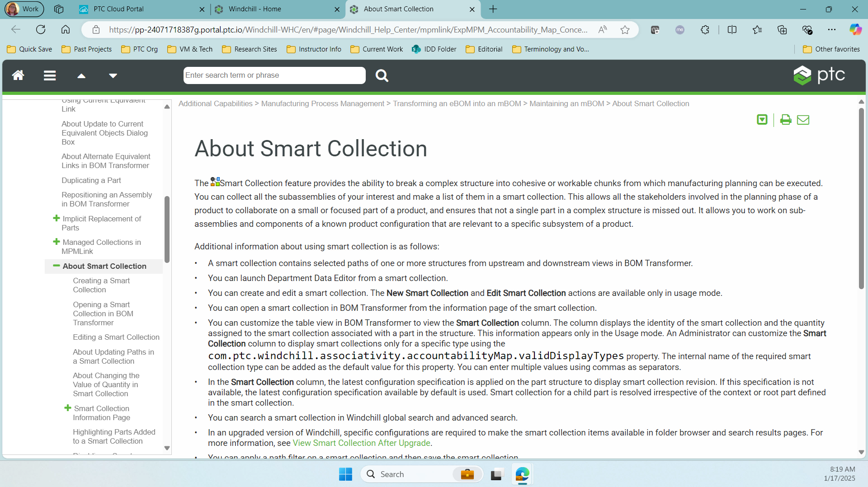The image size is (868, 487).
Task: Click the help search input field
Action: (x=274, y=75)
